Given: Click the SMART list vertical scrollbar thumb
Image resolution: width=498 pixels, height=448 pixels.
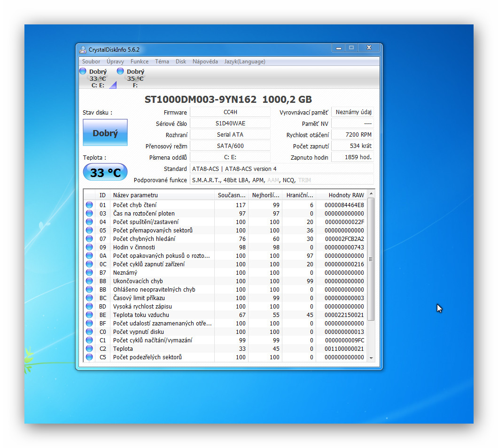Looking at the screenshot, I should [371, 259].
